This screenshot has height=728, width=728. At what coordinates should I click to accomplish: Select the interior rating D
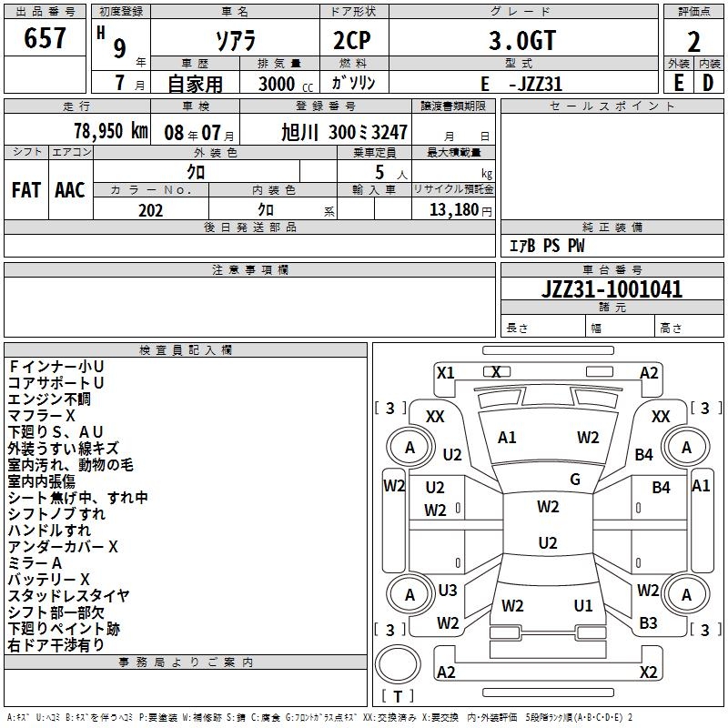coord(708,82)
